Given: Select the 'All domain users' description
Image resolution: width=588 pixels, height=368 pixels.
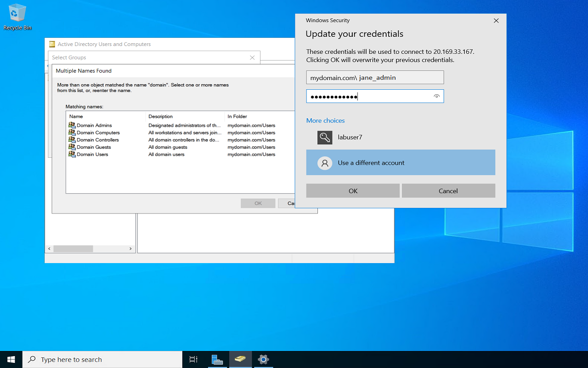Looking at the screenshot, I should (x=166, y=155).
